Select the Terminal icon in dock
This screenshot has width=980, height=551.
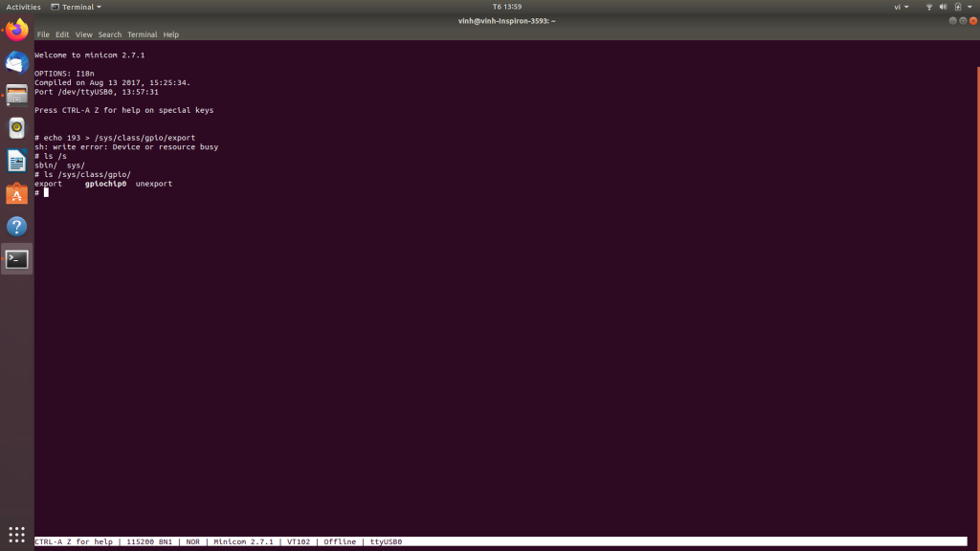coord(17,259)
